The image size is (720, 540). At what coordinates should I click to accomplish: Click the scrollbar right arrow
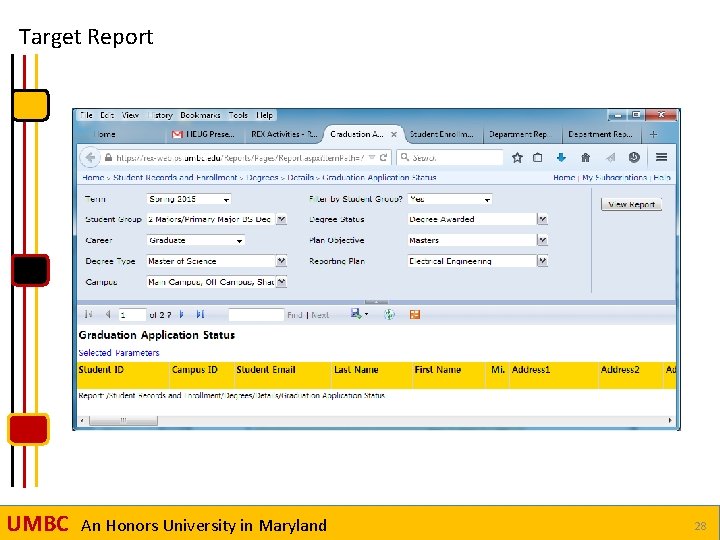(x=669, y=420)
